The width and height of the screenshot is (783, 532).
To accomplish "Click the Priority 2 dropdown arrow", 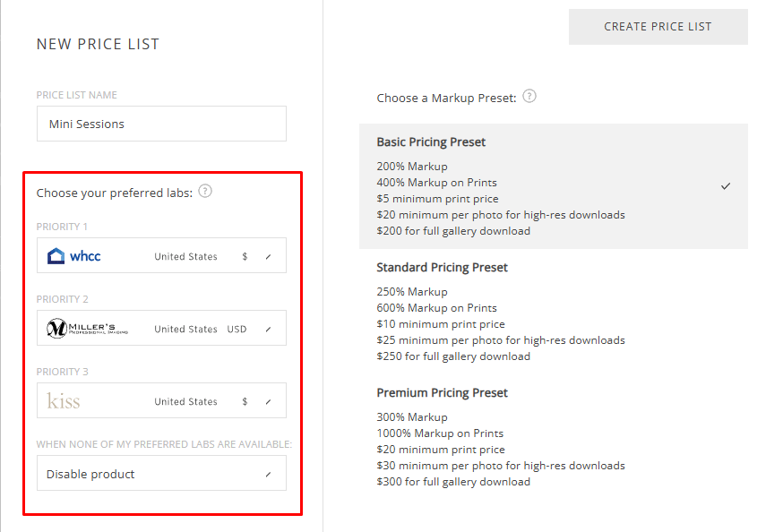I will click(x=268, y=329).
